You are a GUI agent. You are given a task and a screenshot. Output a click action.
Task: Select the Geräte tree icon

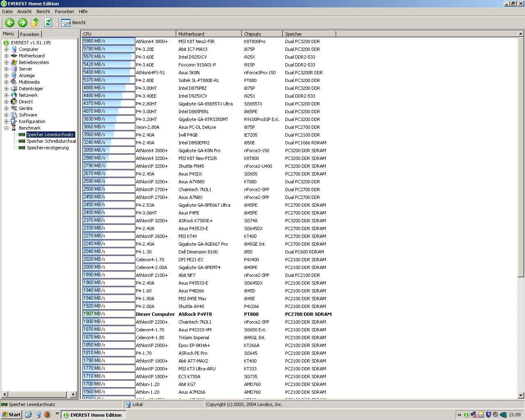(14, 108)
